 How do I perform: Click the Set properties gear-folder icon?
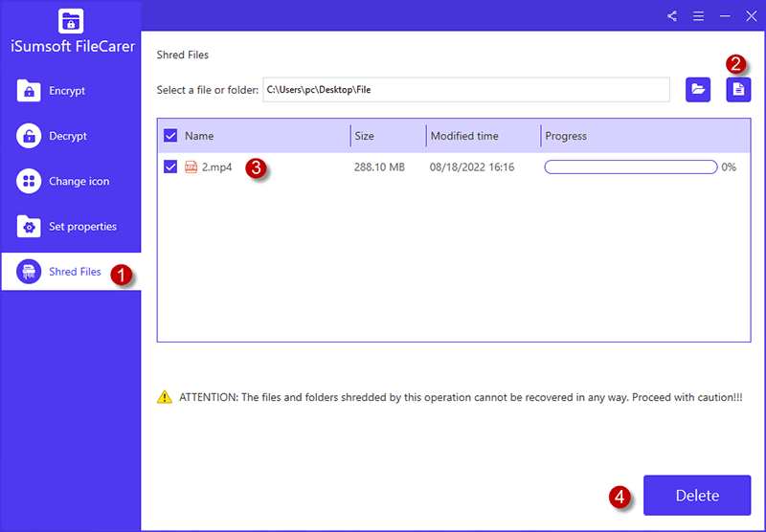(x=29, y=226)
